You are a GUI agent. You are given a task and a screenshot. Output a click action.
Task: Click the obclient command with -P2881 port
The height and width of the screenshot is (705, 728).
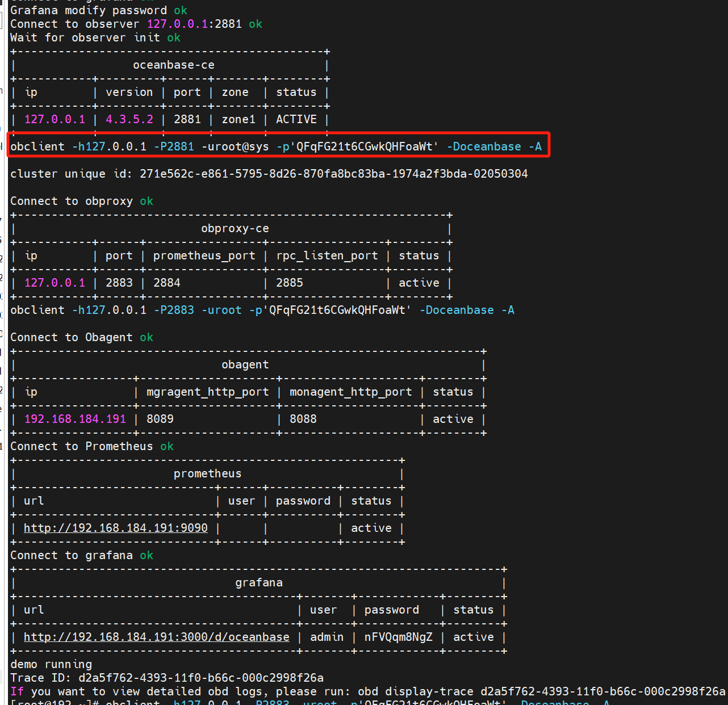tap(276, 146)
